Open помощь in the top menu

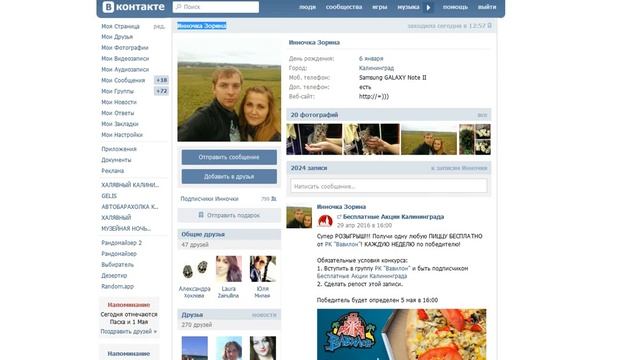(456, 7)
